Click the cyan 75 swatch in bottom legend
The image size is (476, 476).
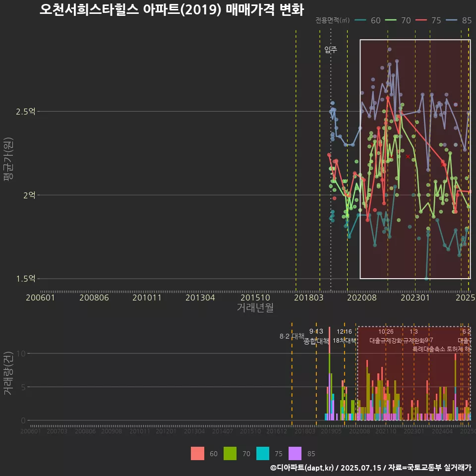(x=263, y=454)
